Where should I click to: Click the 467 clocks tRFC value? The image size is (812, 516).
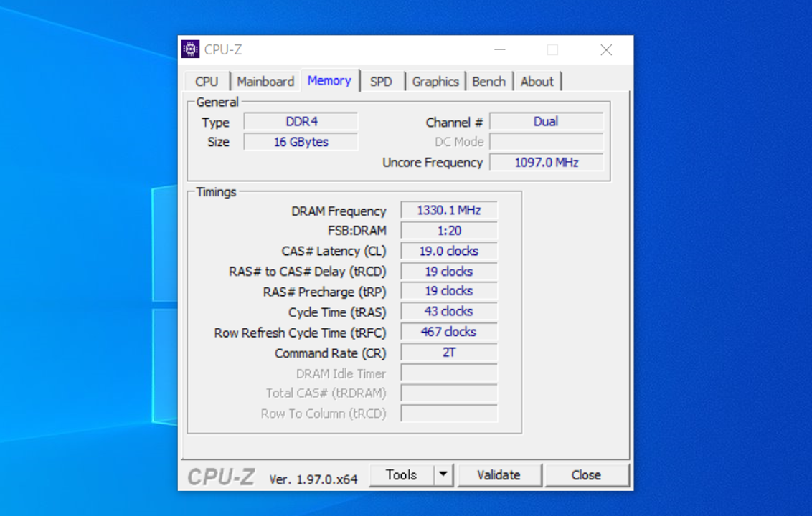point(449,332)
